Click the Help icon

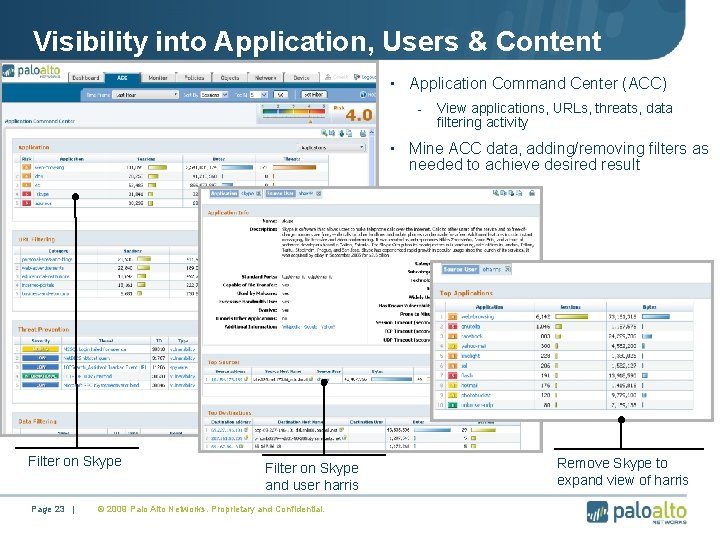click(x=363, y=95)
